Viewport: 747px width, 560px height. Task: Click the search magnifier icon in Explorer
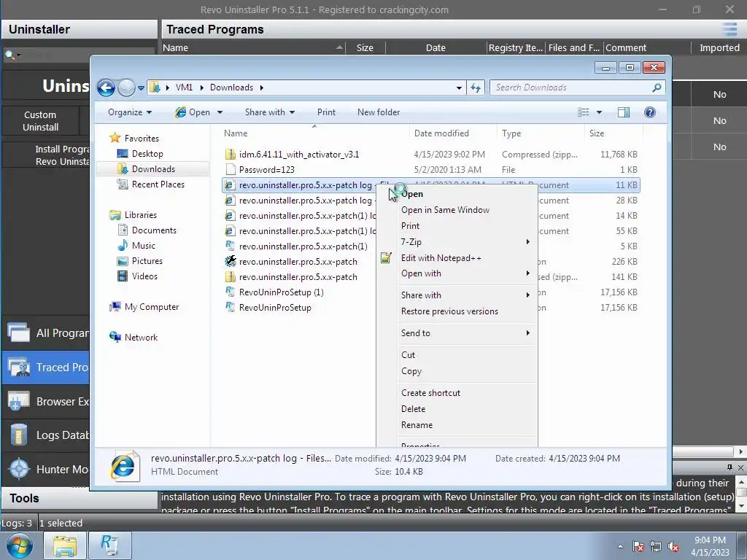tap(657, 87)
